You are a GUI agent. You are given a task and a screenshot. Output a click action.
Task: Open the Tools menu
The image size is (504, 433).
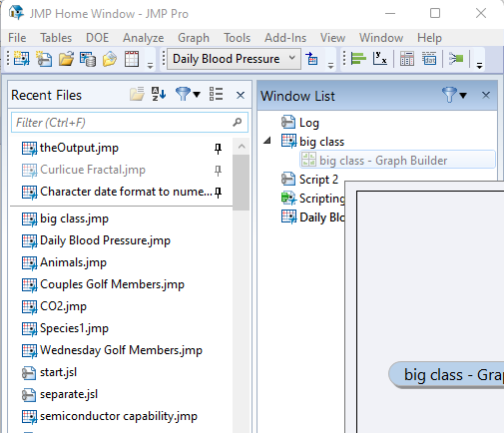(x=237, y=38)
